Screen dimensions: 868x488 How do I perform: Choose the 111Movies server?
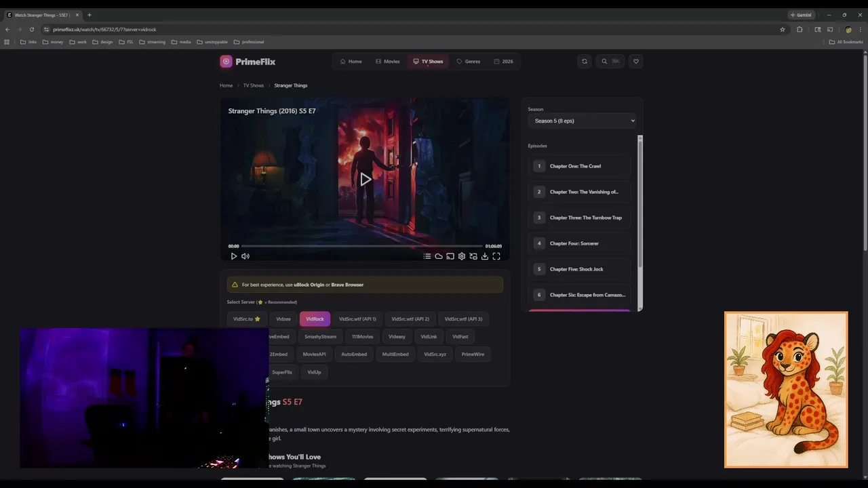pyautogui.click(x=363, y=337)
